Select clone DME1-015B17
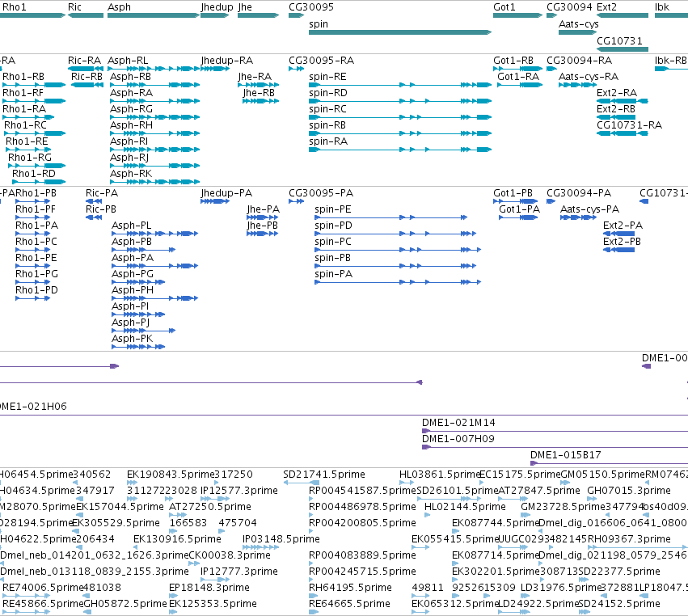 click(x=566, y=455)
